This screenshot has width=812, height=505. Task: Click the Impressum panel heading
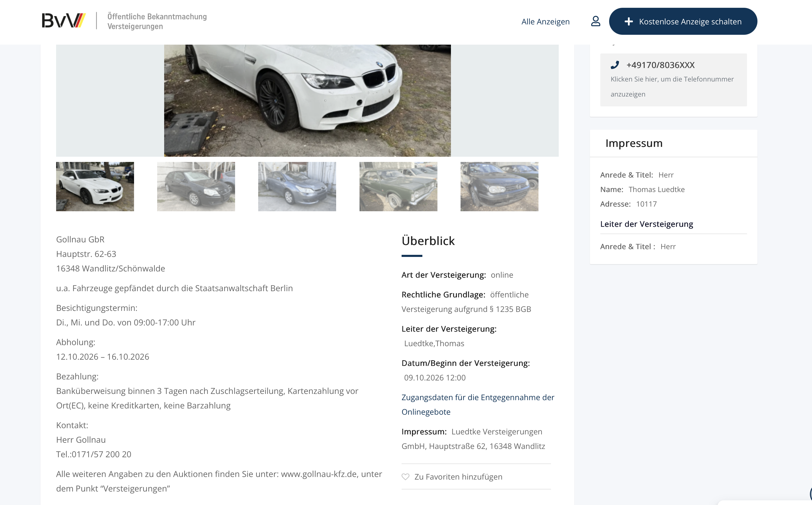coord(634,143)
